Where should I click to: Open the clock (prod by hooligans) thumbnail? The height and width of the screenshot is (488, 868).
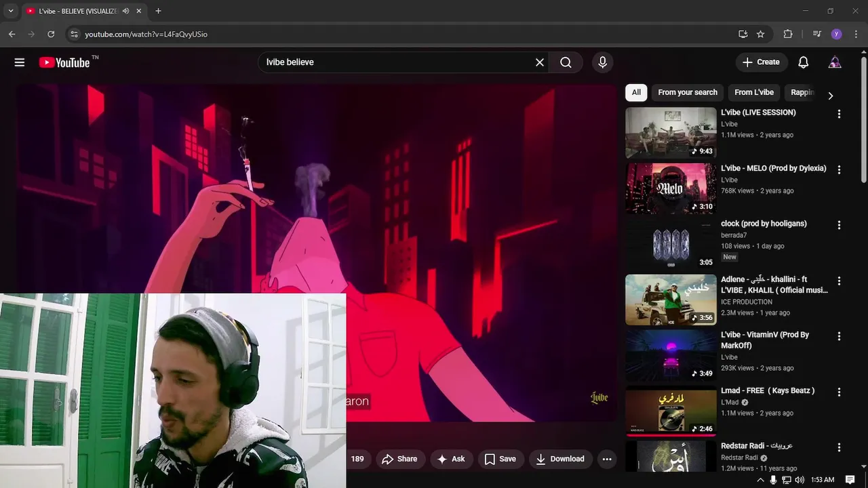671,244
